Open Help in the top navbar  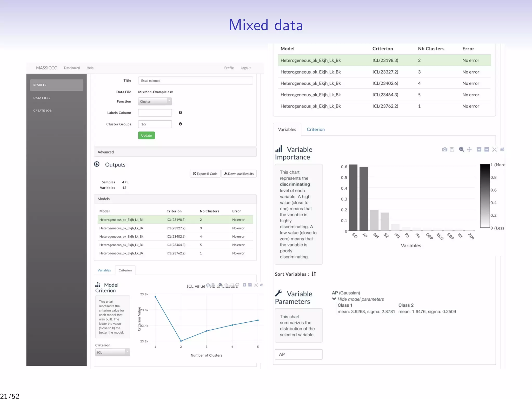point(90,68)
